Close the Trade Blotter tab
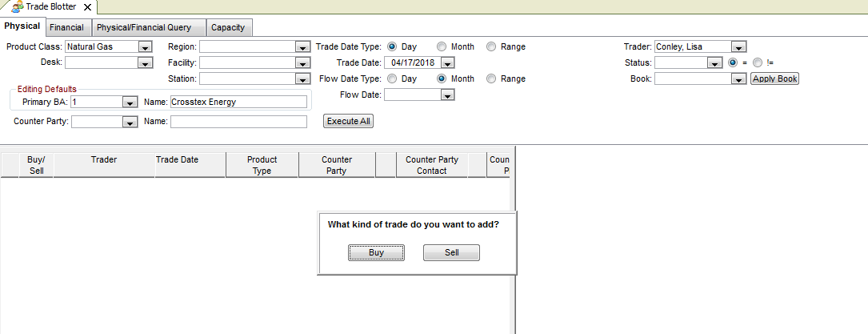Viewport: 868px width, 334px height. (87, 6)
